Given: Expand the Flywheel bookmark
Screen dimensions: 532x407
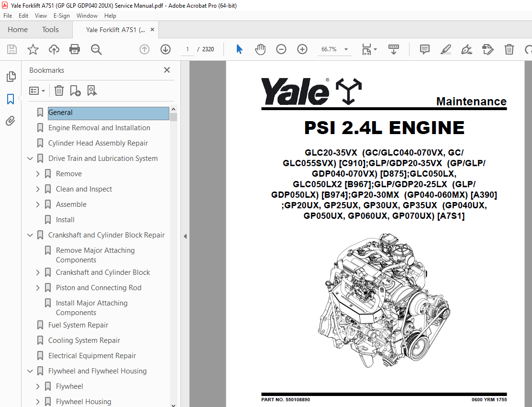Looking at the screenshot, I should click(38, 386).
